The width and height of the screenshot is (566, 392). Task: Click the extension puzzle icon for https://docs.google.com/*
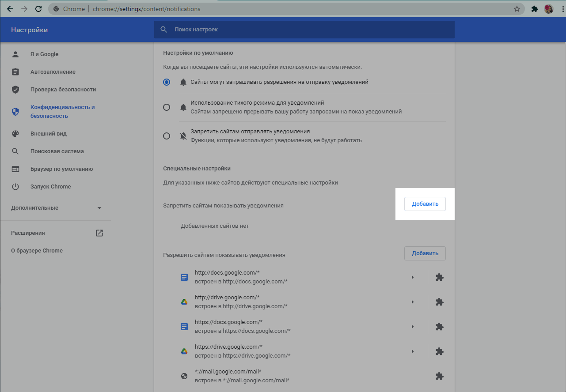pos(439,327)
